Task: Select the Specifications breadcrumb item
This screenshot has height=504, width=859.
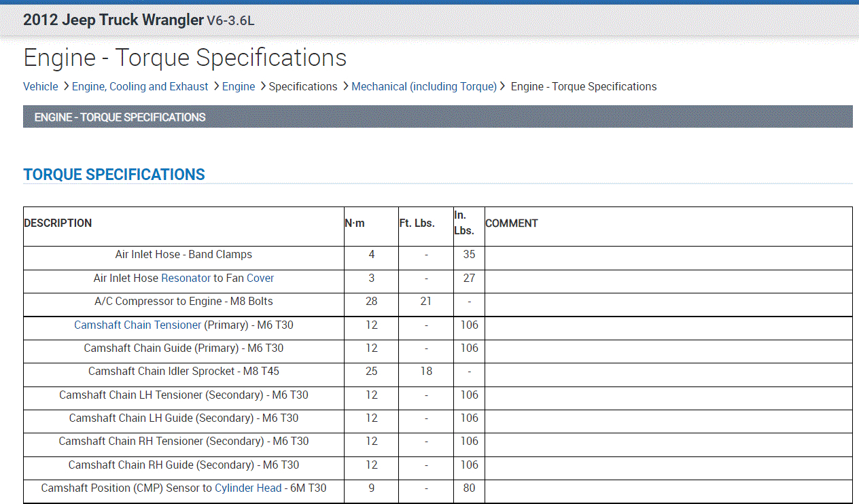Action: [x=303, y=86]
